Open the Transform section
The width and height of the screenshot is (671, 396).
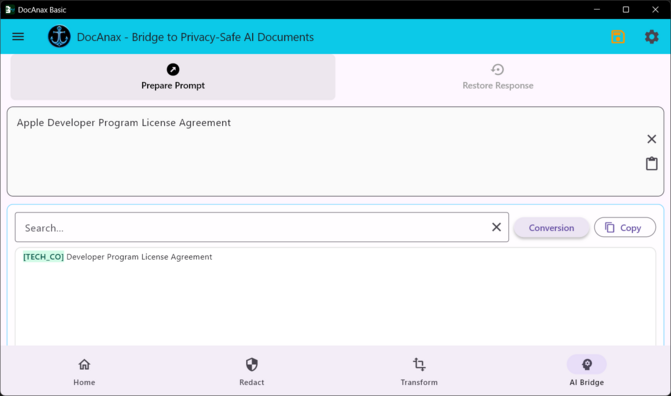click(419, 371)
